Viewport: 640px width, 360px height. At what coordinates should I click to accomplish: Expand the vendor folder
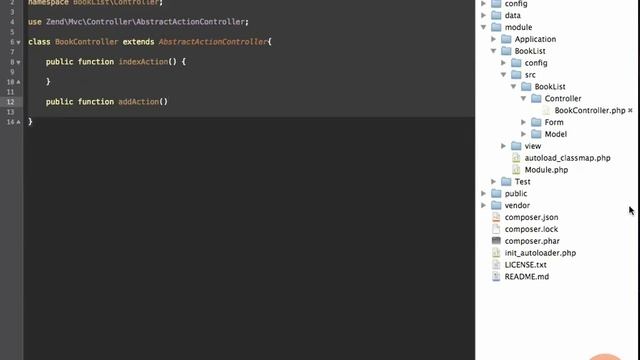click(x=484, y=205)
